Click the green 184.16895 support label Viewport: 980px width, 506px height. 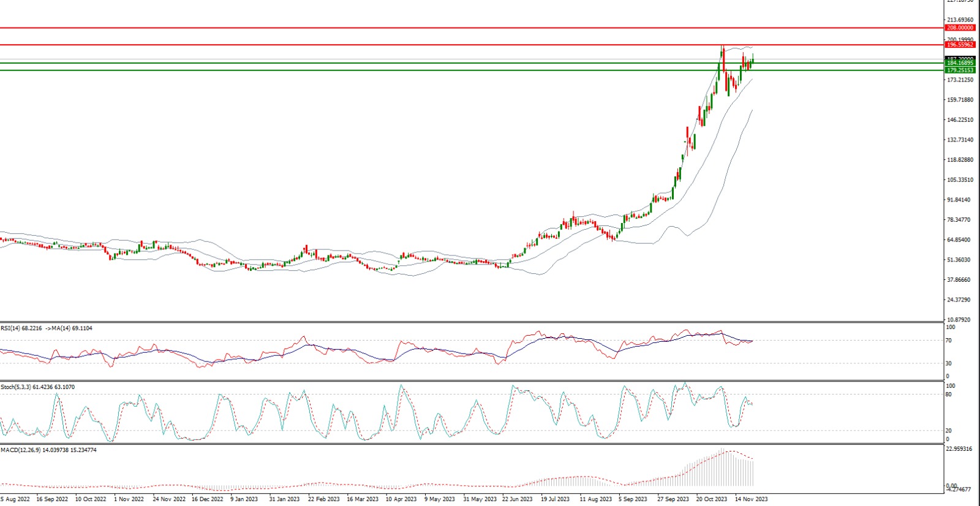point(960,63)
